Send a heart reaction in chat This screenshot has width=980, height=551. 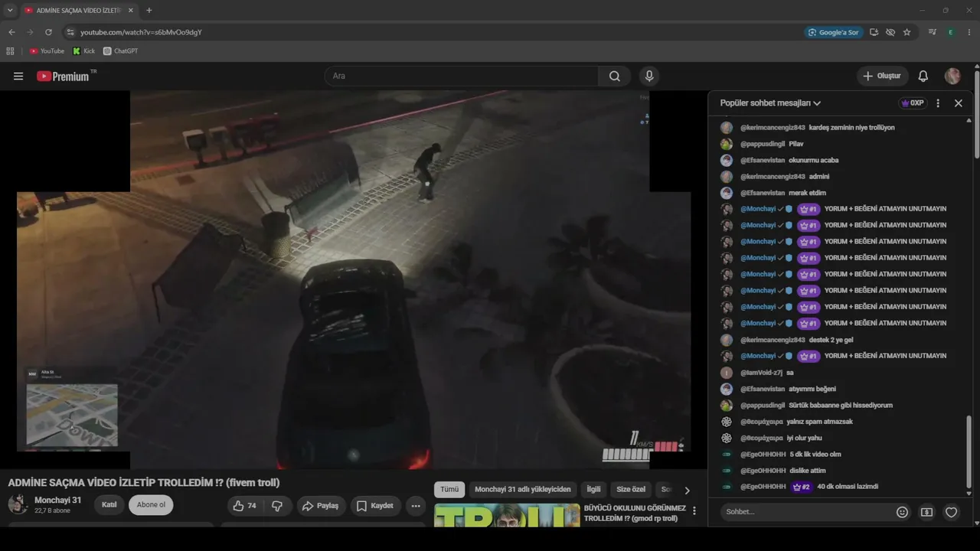click(x=951, y=512)
